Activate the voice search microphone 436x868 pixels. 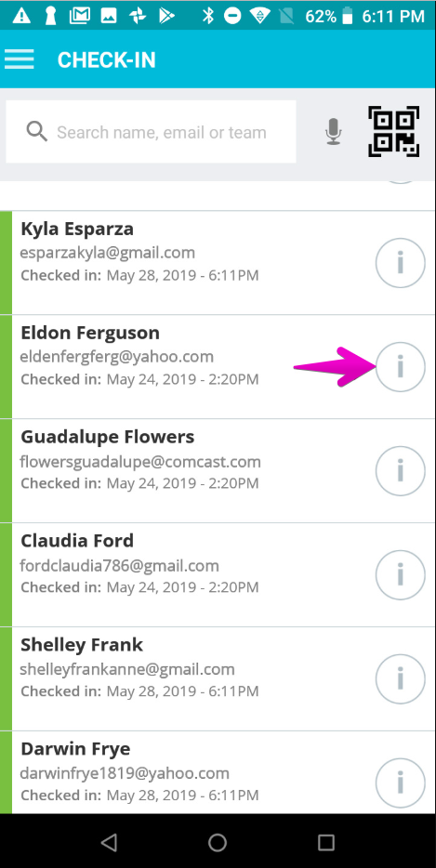click(x=333, y=132)
